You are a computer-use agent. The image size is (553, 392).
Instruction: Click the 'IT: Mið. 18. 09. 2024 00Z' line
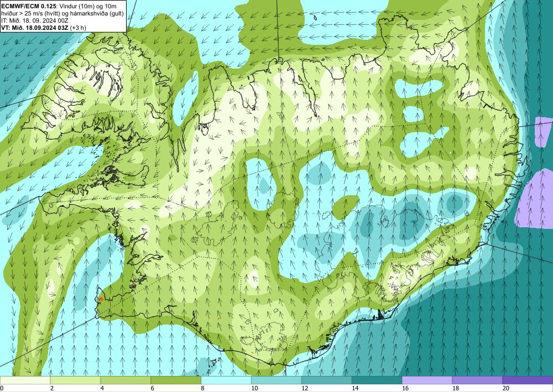[x=34, y=20]
